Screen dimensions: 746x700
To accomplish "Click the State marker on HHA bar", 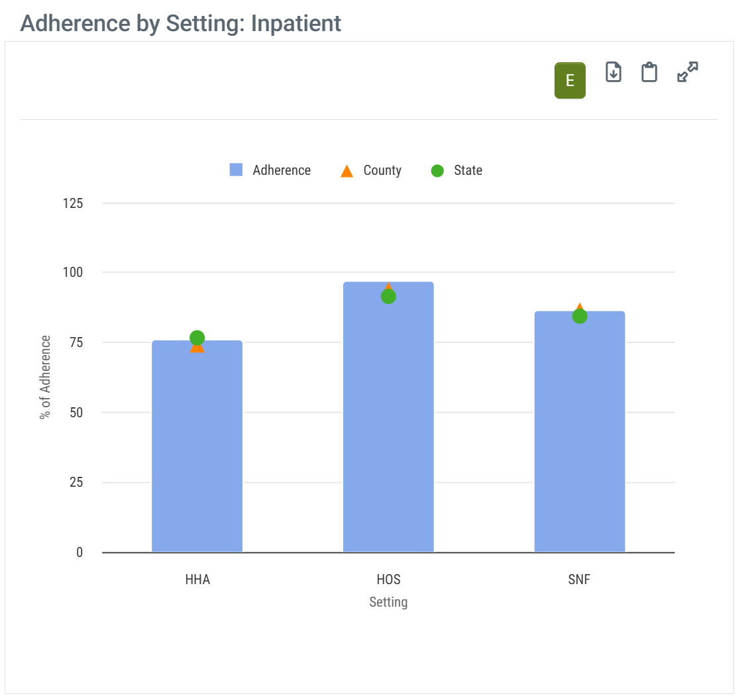I will pyautogui.click(x=197, y=338).
